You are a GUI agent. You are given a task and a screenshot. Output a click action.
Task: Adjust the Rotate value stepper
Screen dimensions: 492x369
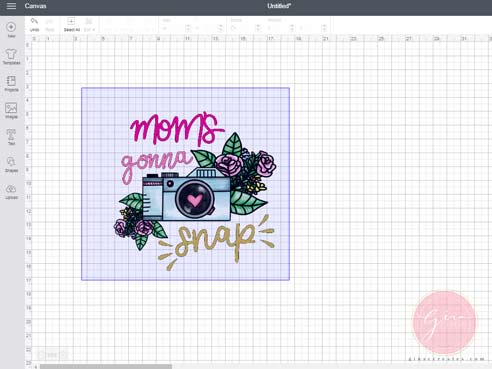pos(258,28)
